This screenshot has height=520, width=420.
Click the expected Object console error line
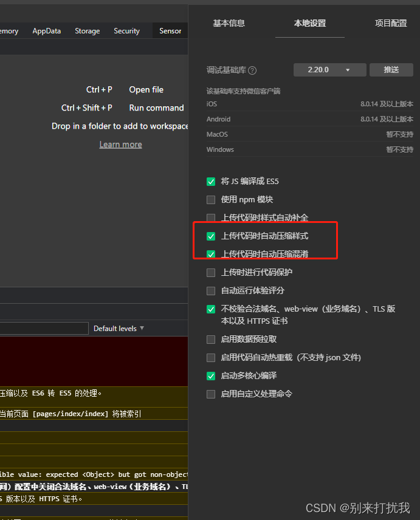94,474
